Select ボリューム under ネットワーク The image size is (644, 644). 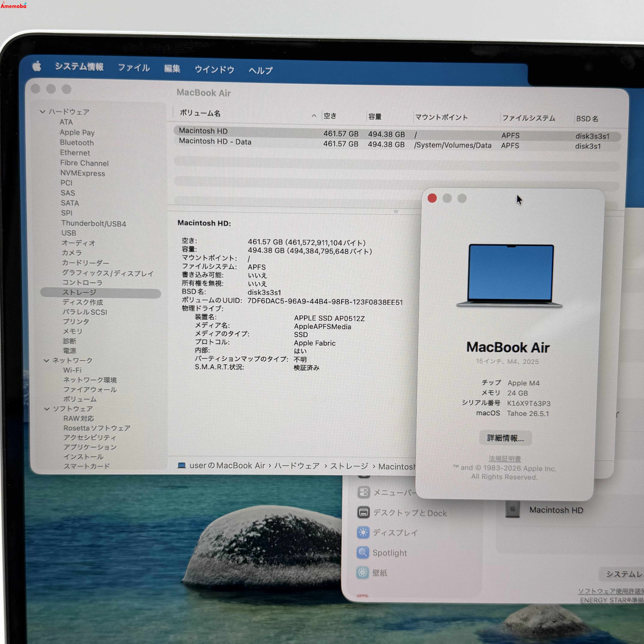(80, 399)
